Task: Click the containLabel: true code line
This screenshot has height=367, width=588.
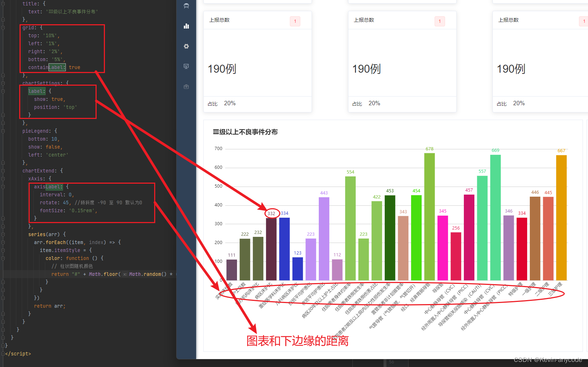Action: (x=54, y=67)
